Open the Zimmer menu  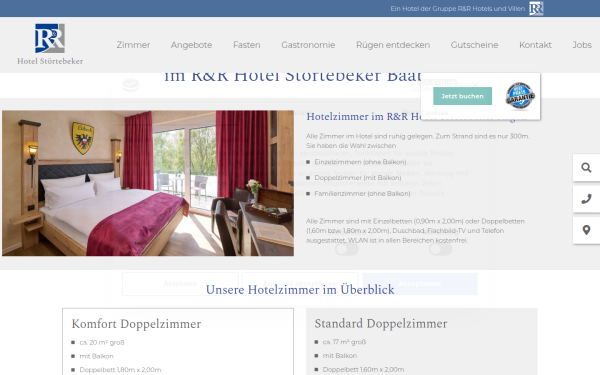[x=133, y=45]
